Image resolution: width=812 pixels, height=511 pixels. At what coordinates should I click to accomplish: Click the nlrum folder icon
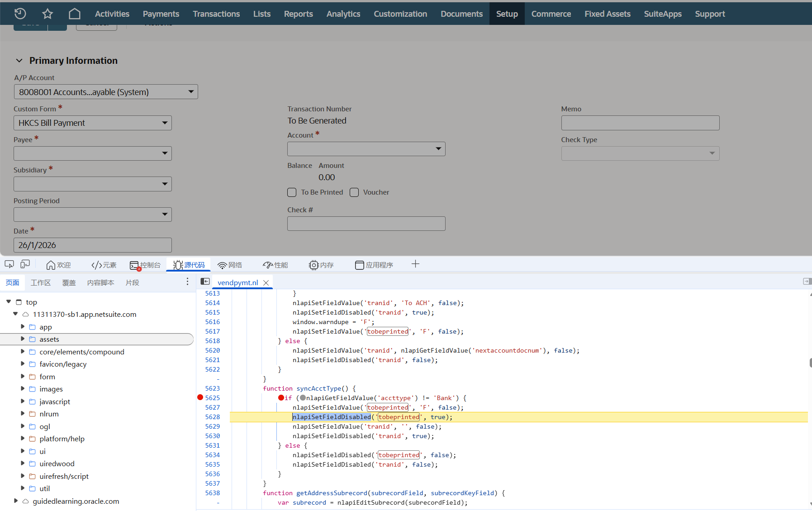33,414
